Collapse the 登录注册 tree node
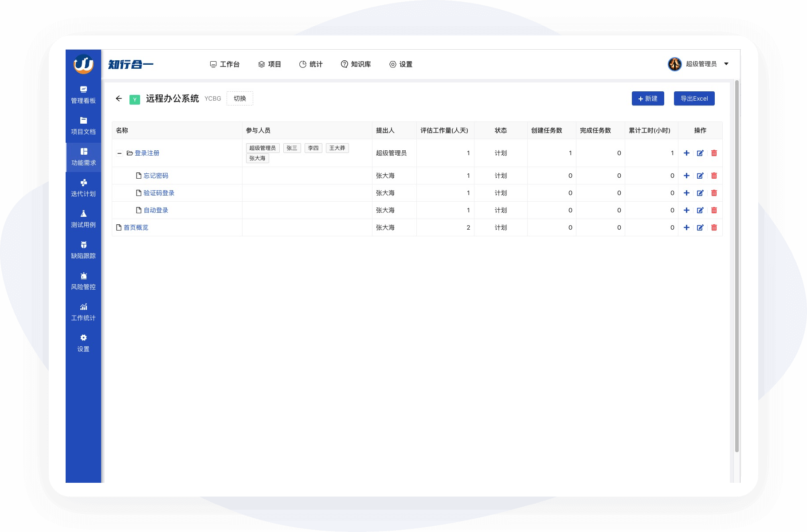807x532 pixels. coord(119,153)
